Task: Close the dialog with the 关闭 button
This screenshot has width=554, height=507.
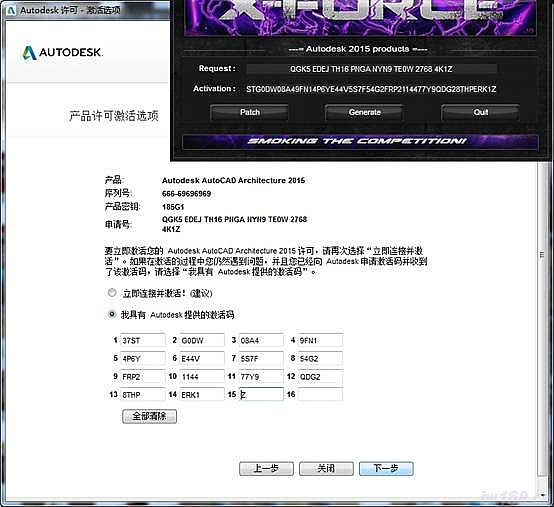Action: pyautogui.click(x=326, y=468)
